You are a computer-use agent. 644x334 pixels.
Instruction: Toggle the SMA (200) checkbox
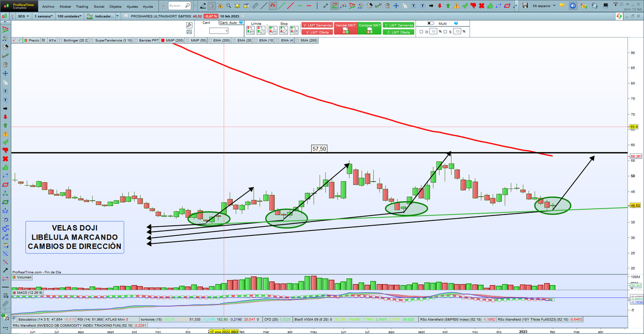pos(297,40)
